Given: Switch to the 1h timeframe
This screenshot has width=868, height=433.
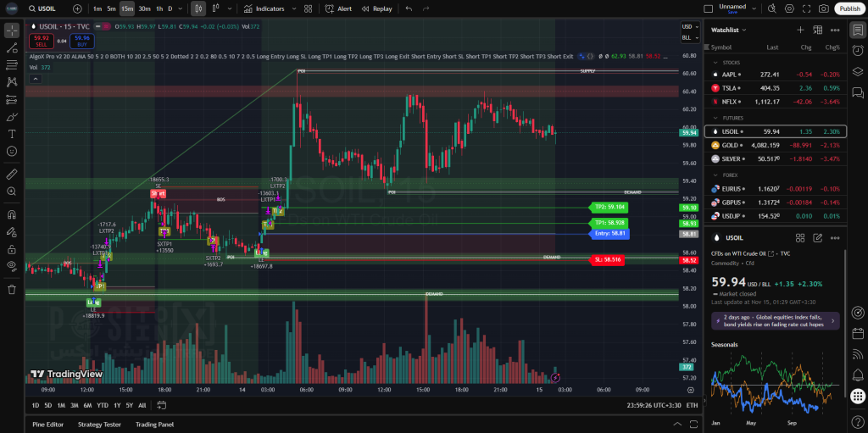Looking at the screenshot, I should [x=159, y=8].
